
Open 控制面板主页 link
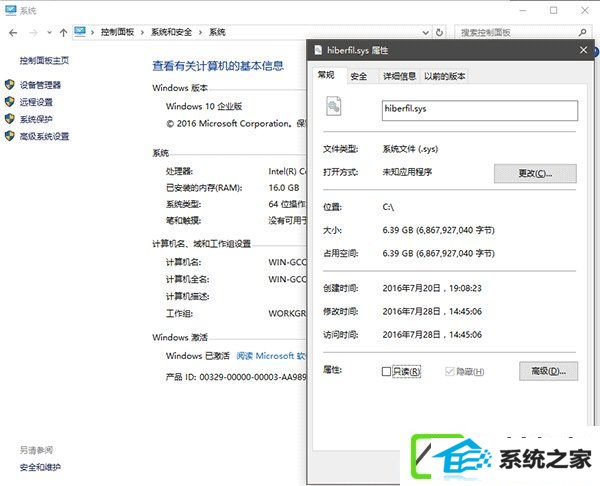point(44,60)
